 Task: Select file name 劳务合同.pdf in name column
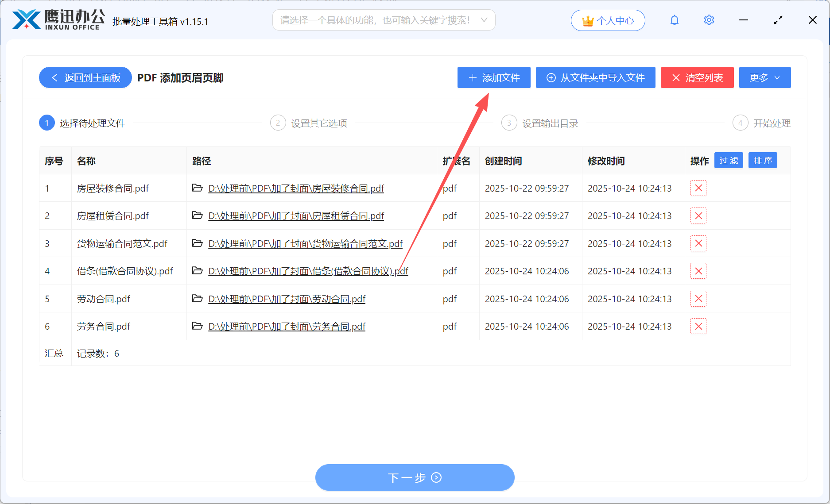point(104,327)
